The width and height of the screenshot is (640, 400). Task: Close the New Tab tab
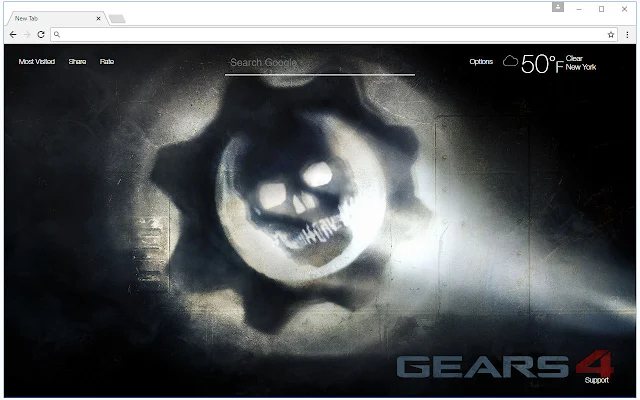[x=98, y=18]
